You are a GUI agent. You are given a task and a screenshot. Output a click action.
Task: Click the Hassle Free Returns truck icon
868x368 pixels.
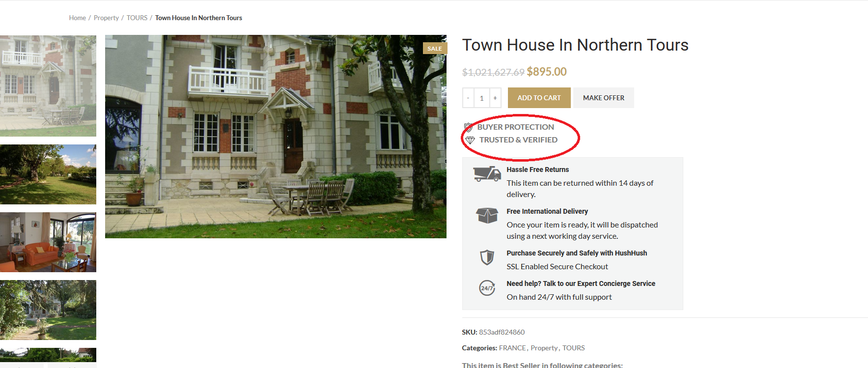486,174
